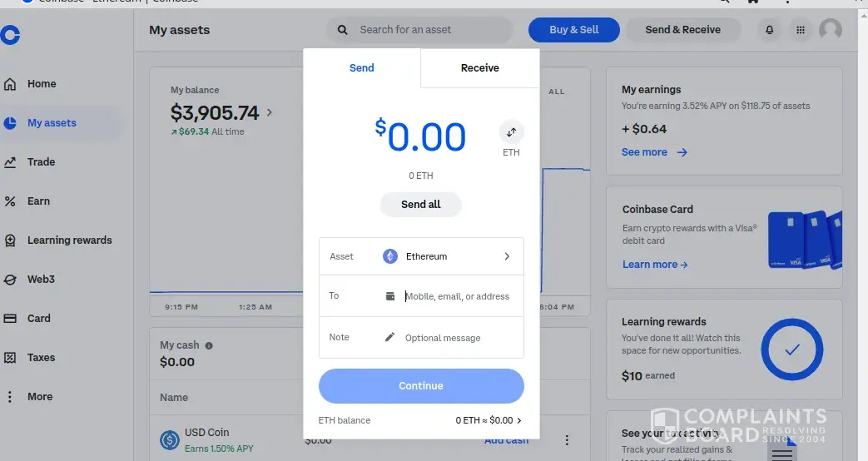Click the Asset row chevron arrow
Viewport: 868px width, 461px height.
[x=507, y=256]
